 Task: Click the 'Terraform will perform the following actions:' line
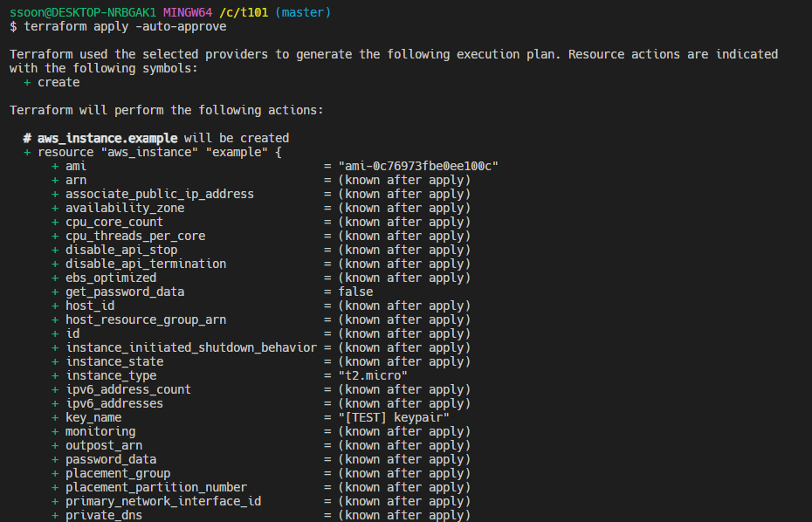(166, 110)
